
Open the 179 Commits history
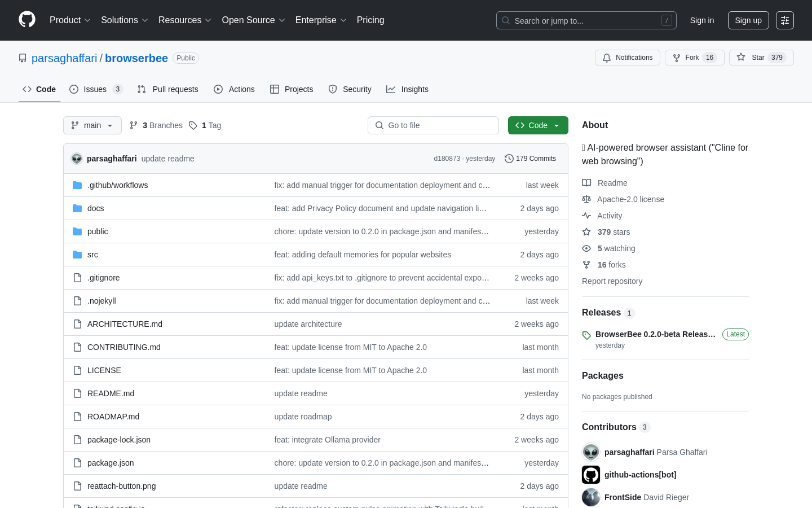(530, 159)
